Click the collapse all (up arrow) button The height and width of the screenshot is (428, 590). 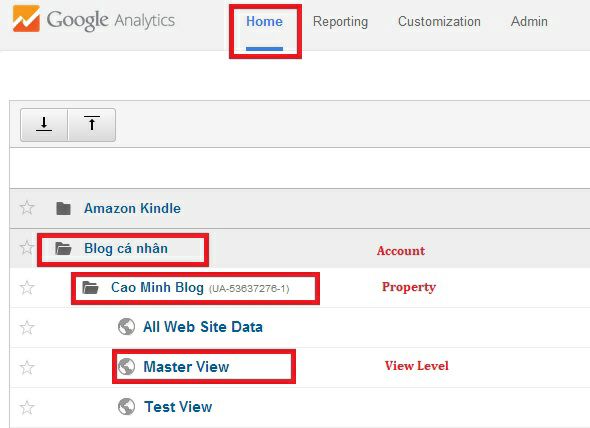click(92, 125)
